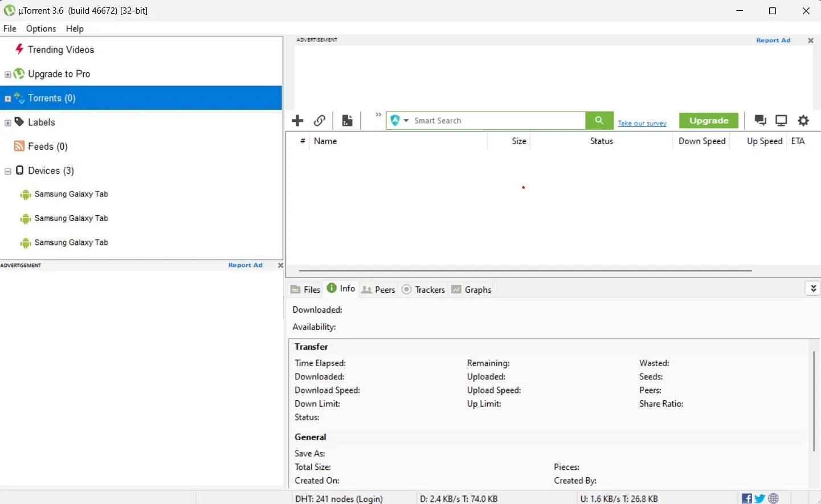821x504 pixels.
Task: Show the Graphs tab
Action: (x=472, y=289)
